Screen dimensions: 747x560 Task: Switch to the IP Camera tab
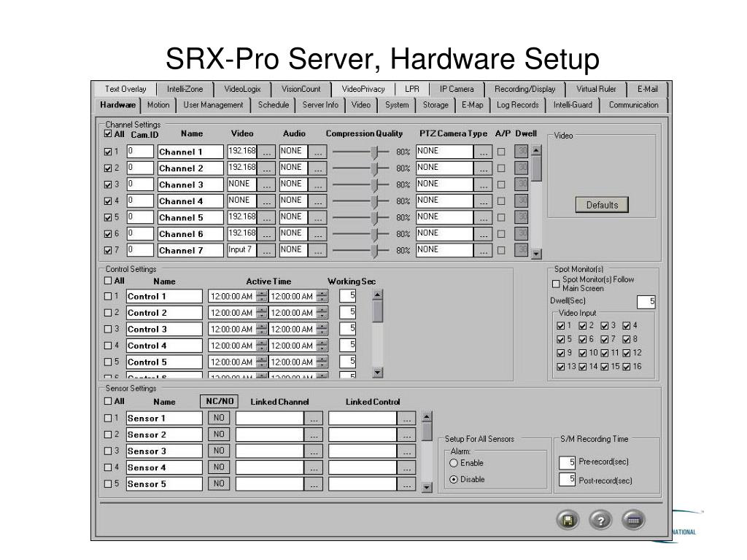coord(457,89)
